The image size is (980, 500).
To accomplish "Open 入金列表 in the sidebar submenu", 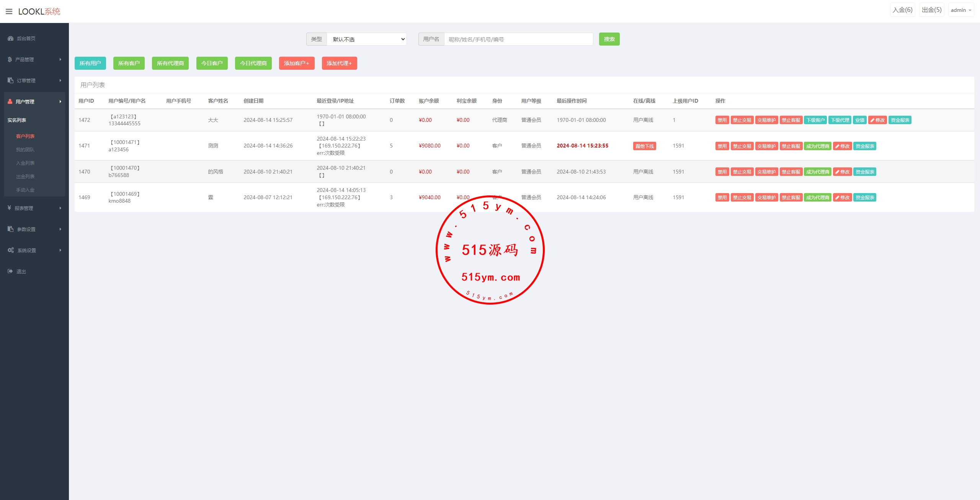I will coord(25,163).
